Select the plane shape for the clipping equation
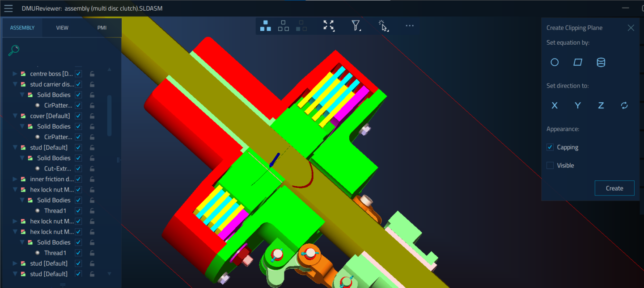 577,62
